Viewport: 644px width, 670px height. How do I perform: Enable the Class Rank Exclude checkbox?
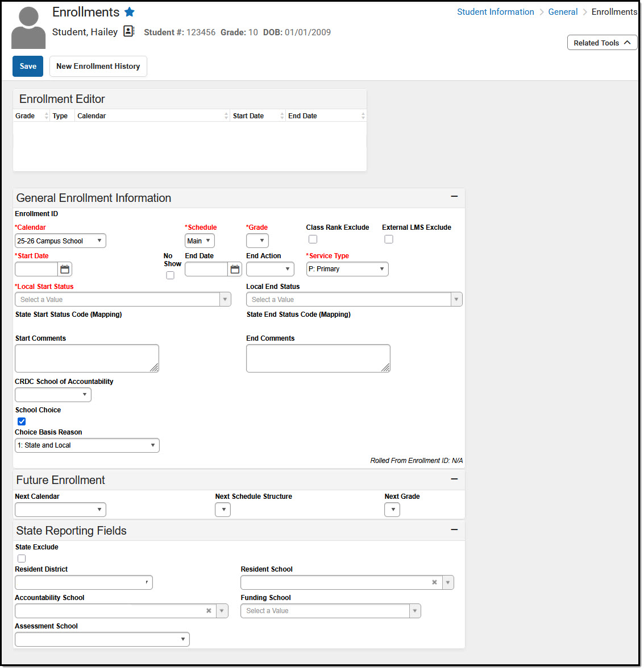pos(313,239)
